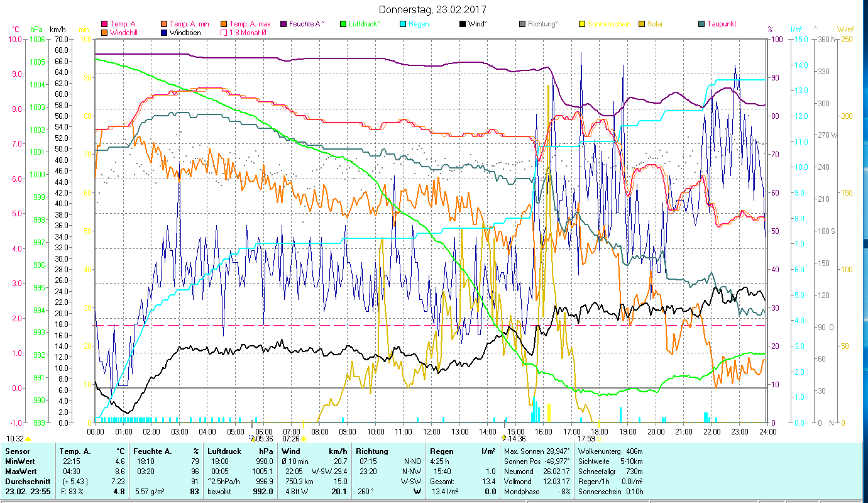Click the '750.3 km' wind run value

coord(299,482)
